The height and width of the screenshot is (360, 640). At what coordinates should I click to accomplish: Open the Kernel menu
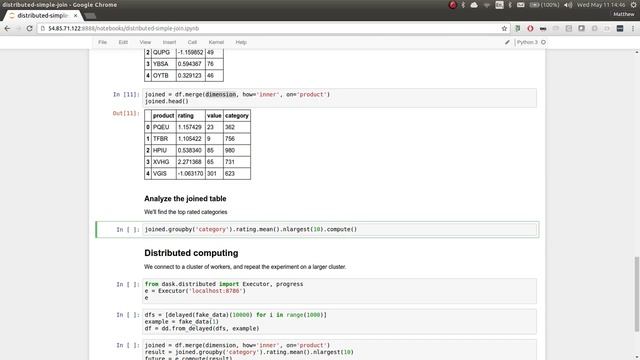216,42
